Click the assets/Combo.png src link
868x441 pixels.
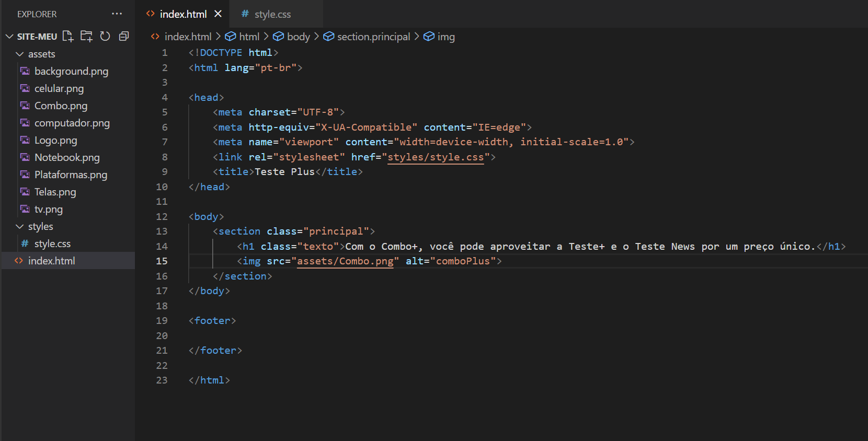pos(345,261)
